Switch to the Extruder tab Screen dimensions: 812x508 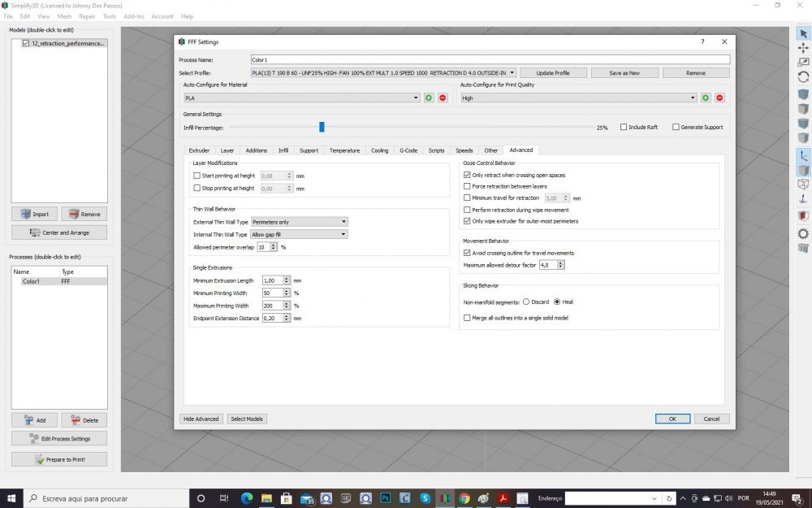coord(199,150)
